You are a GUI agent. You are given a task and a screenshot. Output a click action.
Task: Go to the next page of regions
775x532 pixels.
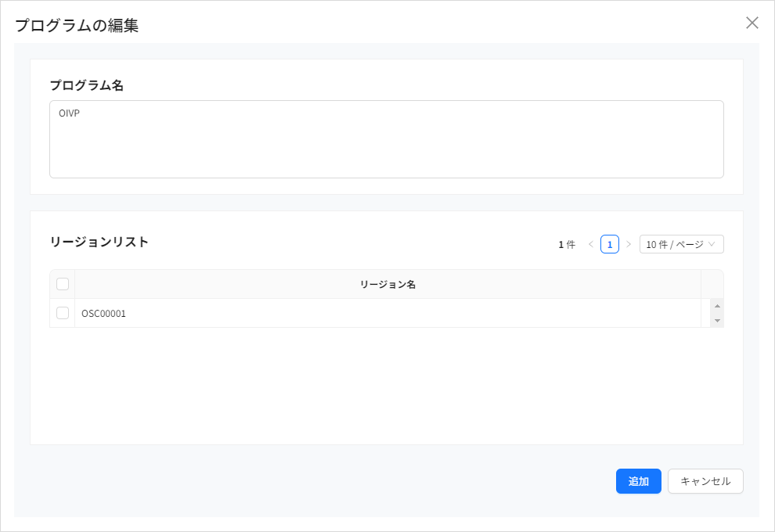[629, 244]
